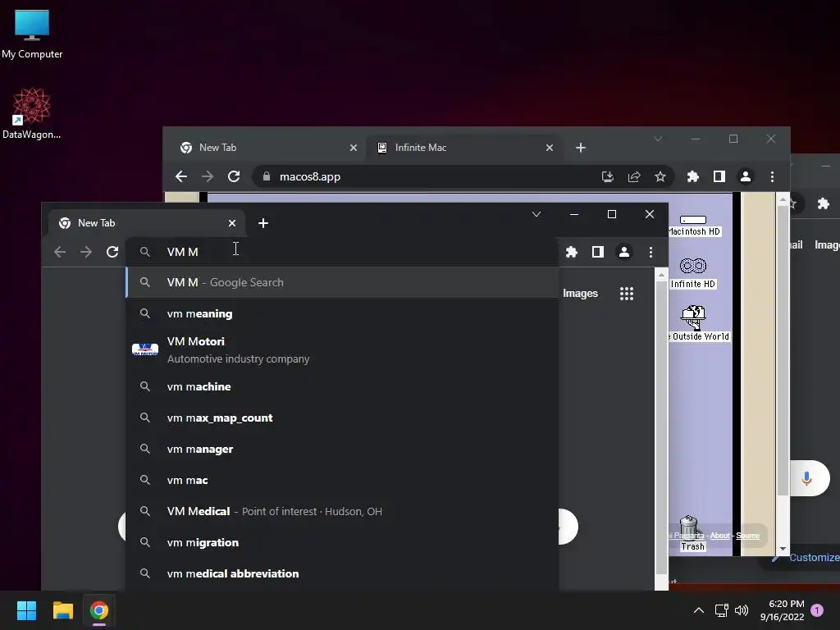
Task: Click Extensions icon in rearmost Chrome window
Action: [x=824, y=203]
